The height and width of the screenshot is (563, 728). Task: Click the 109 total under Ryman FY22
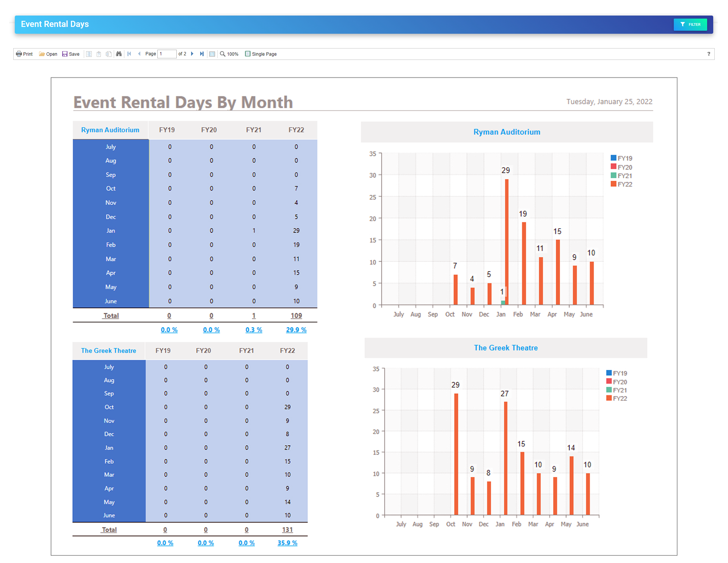(296, 315)
